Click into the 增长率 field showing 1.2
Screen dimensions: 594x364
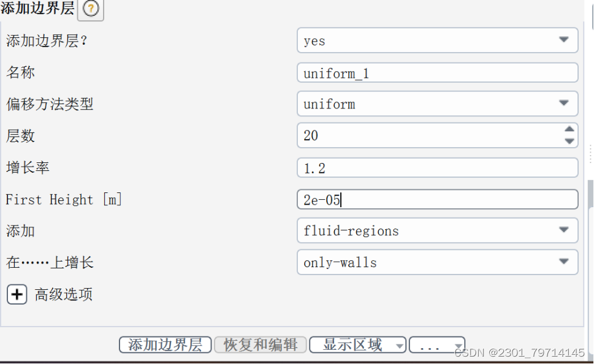(x=429, y=167)
